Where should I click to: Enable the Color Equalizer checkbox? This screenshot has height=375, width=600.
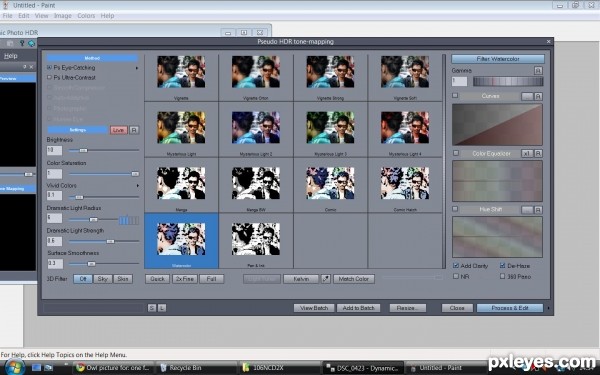pyautogui.click(x=456, y=153)
